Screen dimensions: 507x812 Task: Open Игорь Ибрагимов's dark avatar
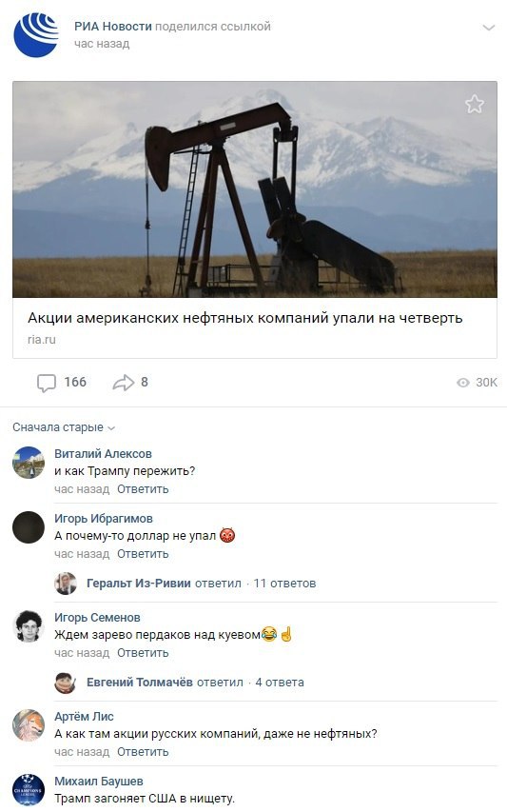pos(29,526)
